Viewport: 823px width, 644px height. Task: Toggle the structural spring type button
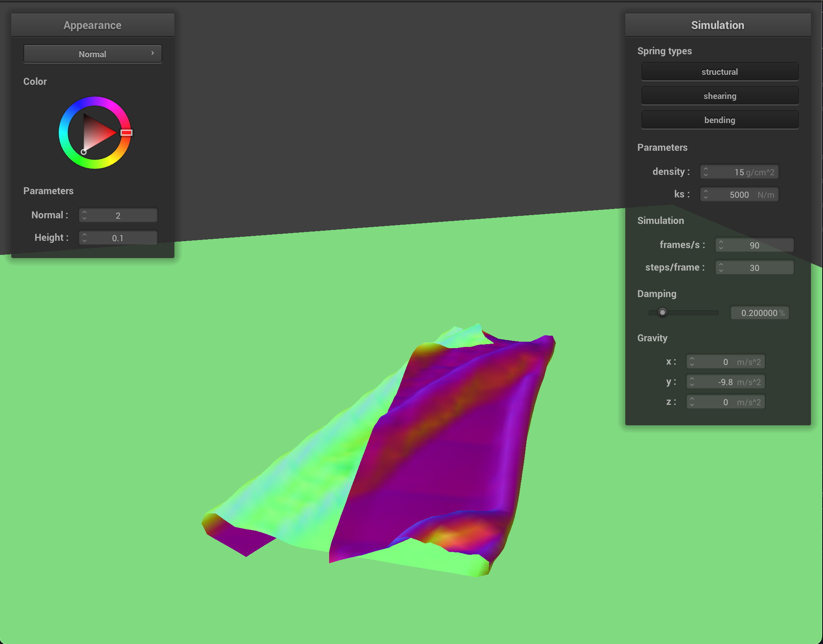pyautogui.click(x=719, y=72)
